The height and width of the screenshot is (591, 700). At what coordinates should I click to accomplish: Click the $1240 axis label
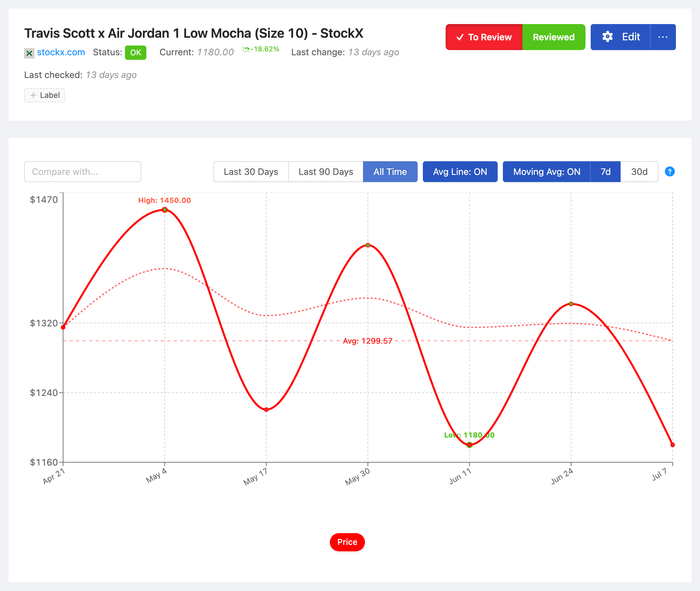pos(44,392)
